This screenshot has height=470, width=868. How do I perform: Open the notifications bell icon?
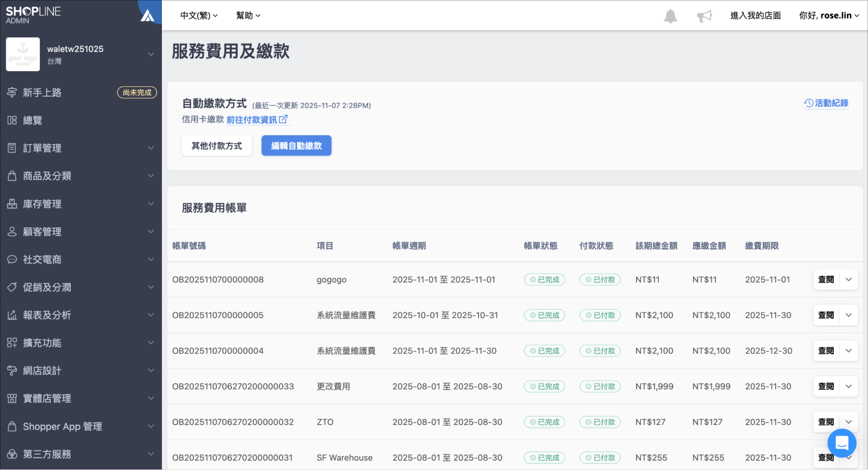click(x=670, y=16)
